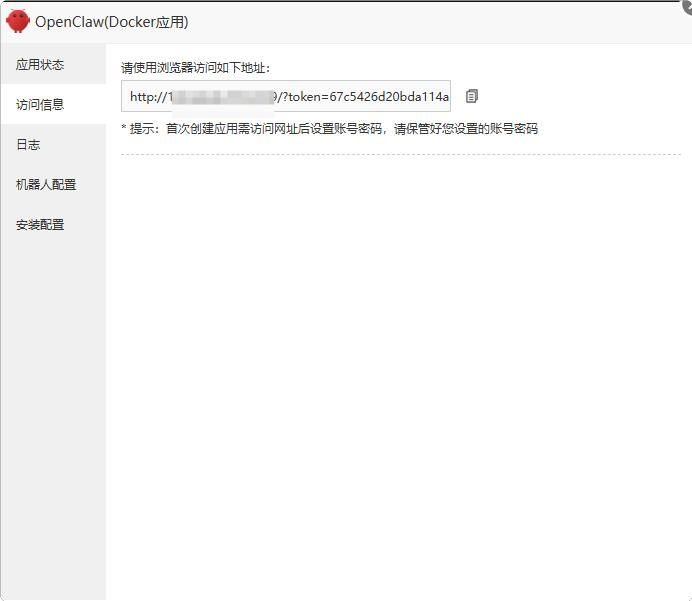
Task: Click the http:// prefix of the address
Action: pyautogui.click(x=146, y=97)
